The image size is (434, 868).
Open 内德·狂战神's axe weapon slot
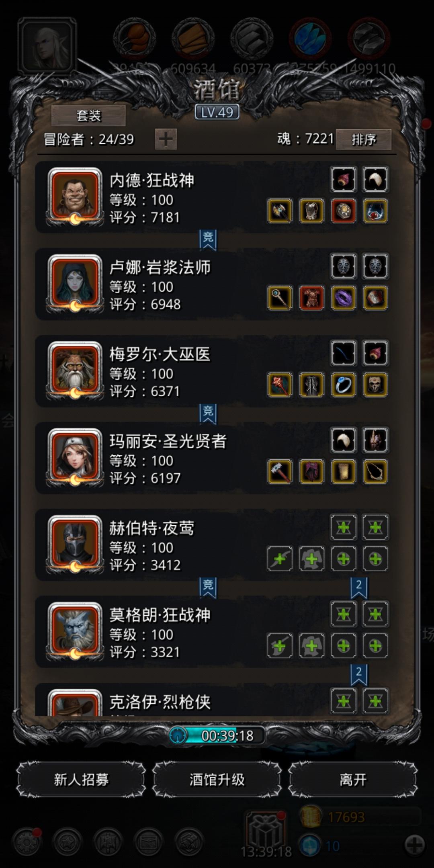click(280, 211)
